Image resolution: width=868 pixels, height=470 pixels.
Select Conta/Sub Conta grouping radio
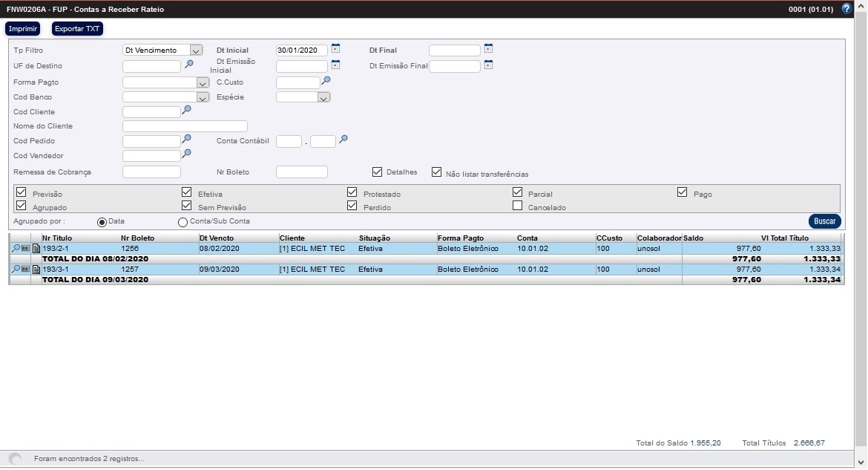183,222
